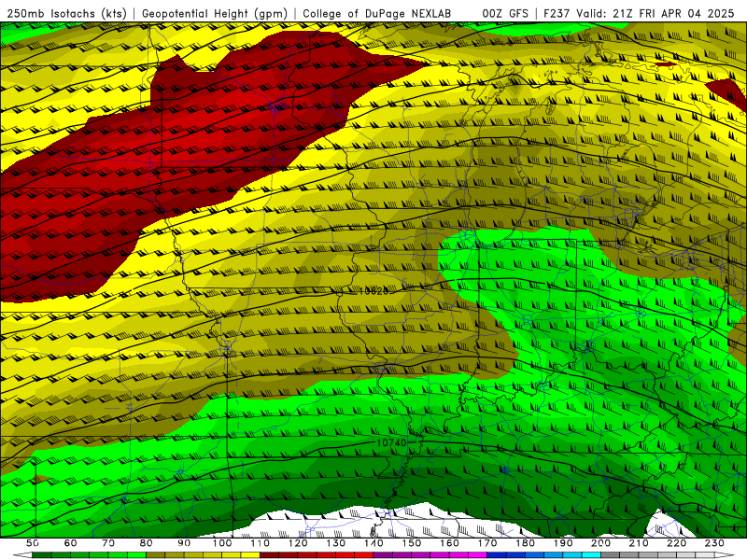This screenshot has width=747, height=560.
Task: Click the 50 value on the color scale
Action: [x=33, y=543]
